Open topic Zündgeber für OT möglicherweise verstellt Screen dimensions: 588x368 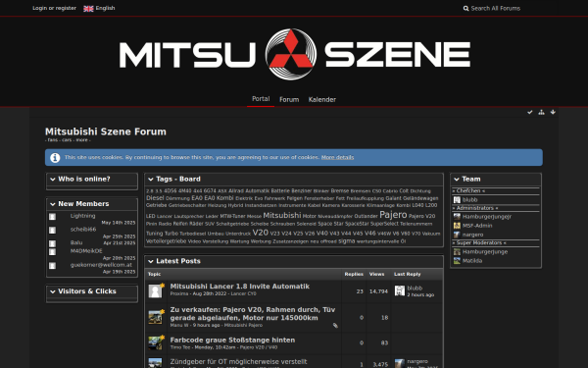238,361
